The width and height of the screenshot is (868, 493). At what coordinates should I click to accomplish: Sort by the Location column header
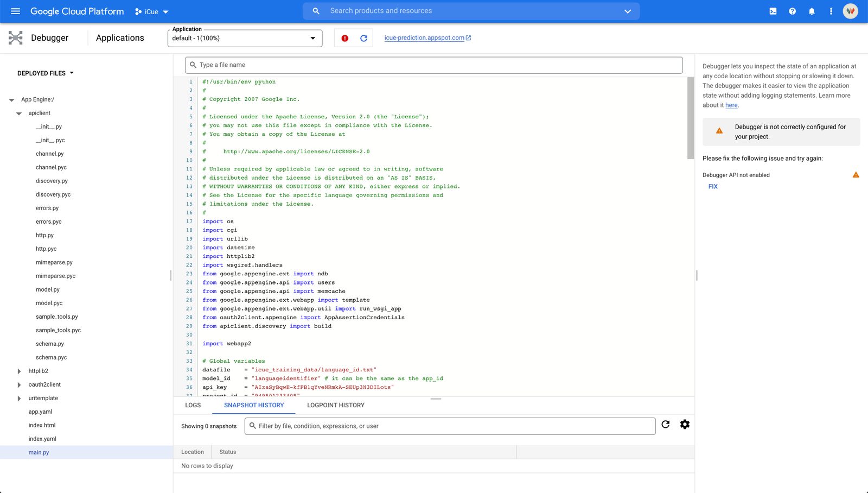click(x=193, y=452)
